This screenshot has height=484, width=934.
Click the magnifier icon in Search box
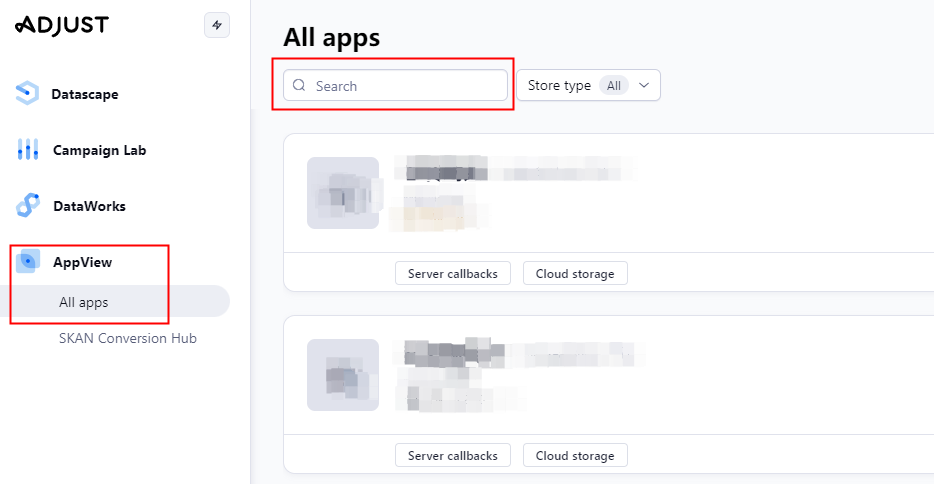click(x=299, y=86)
